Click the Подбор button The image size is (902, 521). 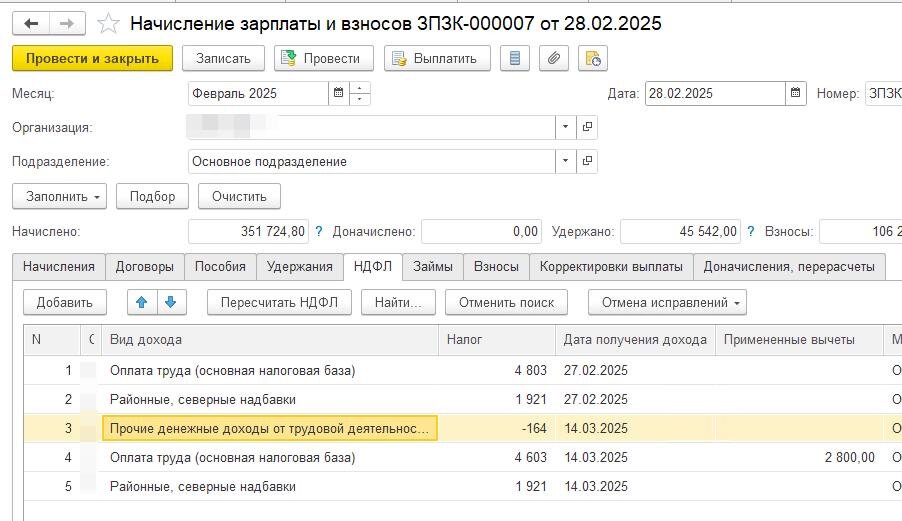152,197
